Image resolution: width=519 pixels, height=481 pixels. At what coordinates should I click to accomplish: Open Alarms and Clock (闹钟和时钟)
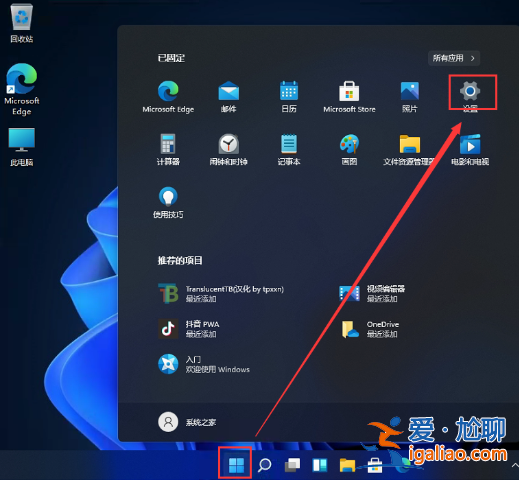[228, 149]
